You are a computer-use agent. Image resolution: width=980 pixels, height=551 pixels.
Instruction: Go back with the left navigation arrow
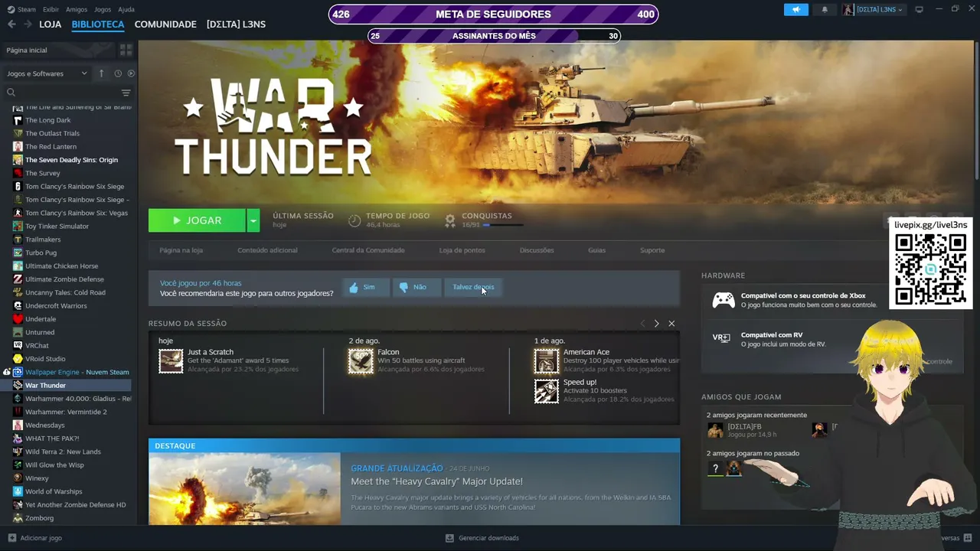click(x=11, y=24)
